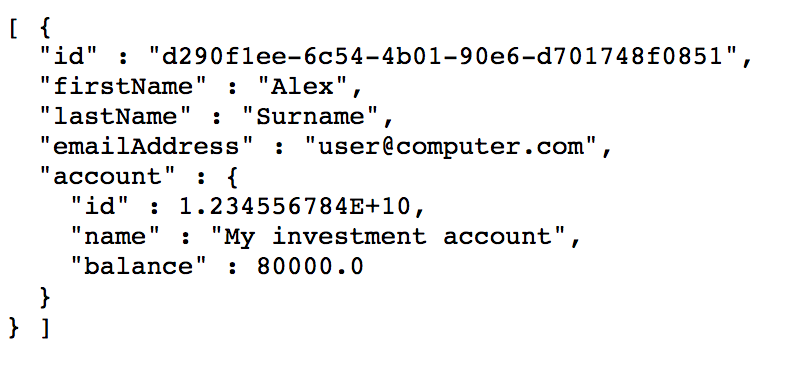Click the top-level "id" key

71,57
